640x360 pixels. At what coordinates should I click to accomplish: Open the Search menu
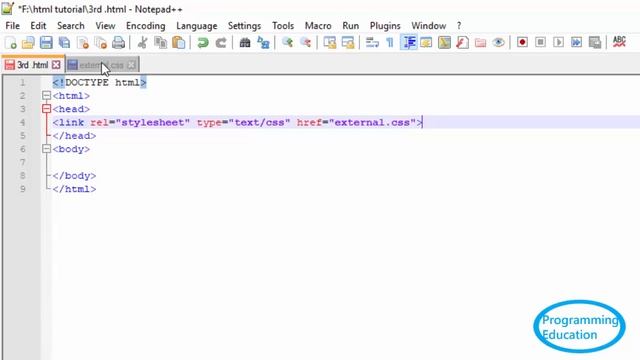coord(71,26)
